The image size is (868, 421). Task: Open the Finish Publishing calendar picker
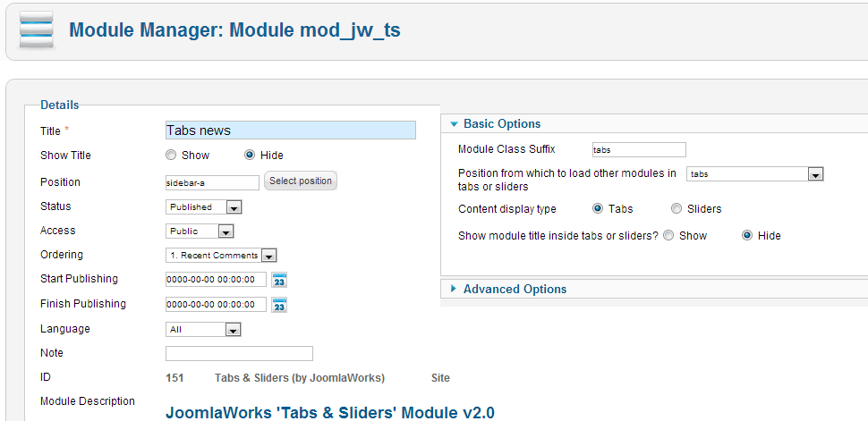[279, 305]
